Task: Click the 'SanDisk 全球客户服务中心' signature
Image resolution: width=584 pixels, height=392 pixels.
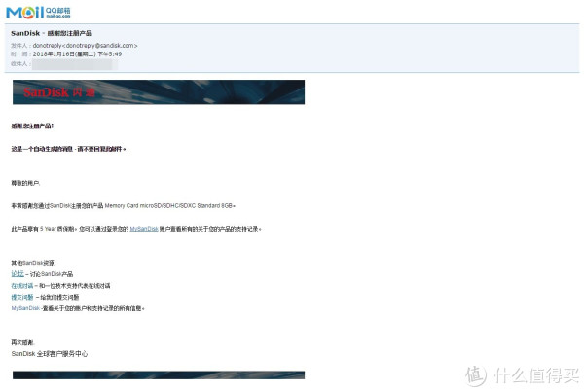Action: point(49,354)
